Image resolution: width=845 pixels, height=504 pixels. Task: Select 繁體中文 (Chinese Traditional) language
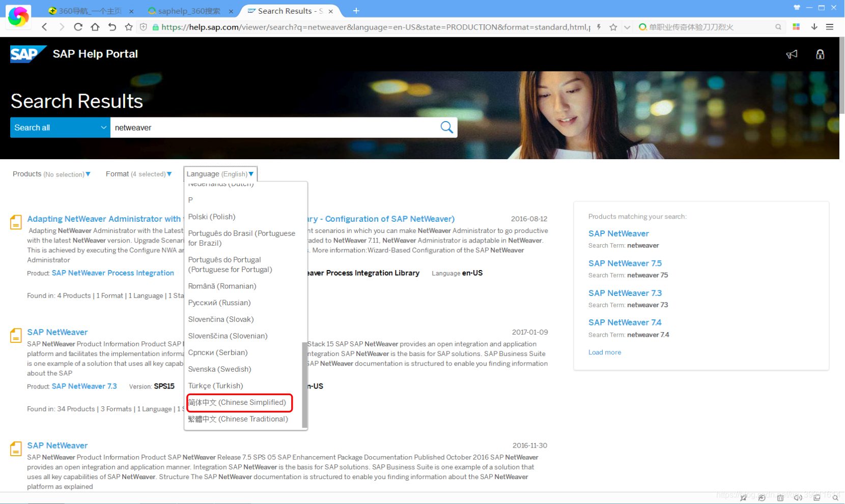[x=238, y=419]
